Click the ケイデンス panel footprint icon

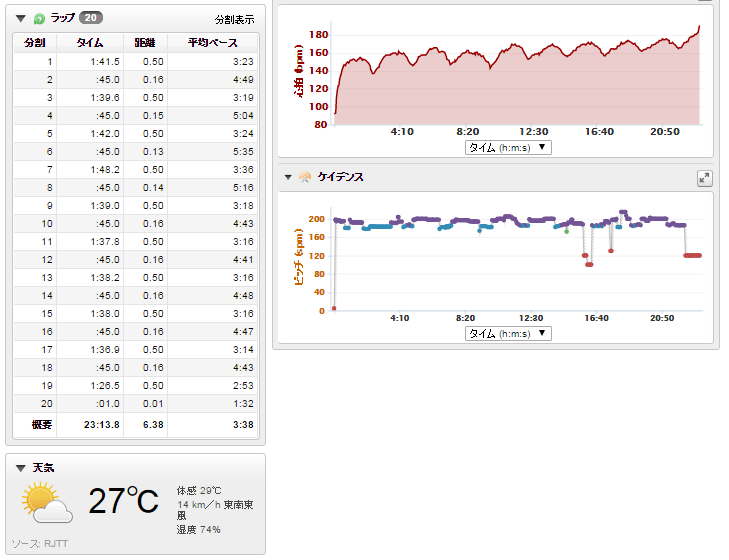[x=305, y=177]
